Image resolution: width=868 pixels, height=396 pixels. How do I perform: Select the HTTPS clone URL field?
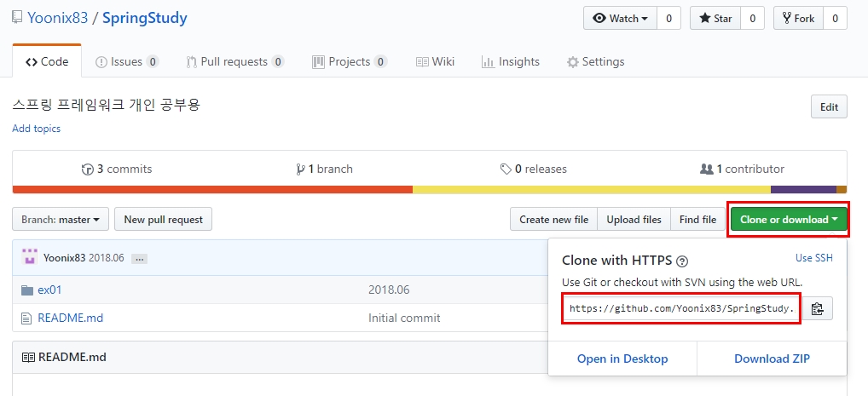point(681,308)
